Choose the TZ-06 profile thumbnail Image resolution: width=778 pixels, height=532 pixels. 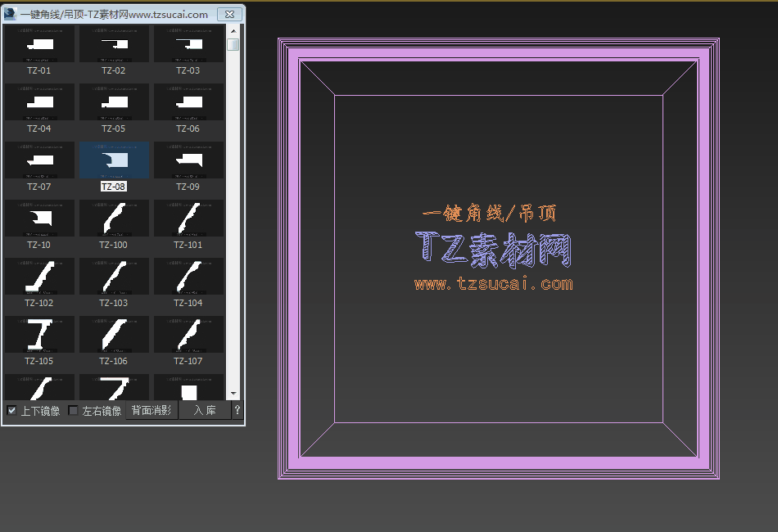188,102
